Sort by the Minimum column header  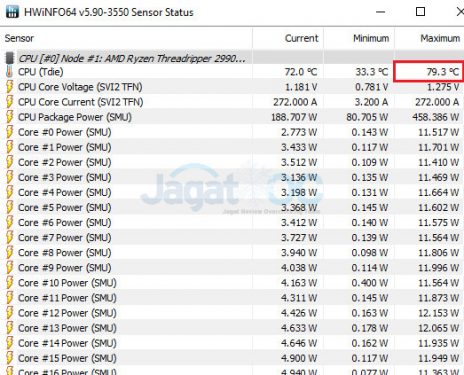click(359, 38)
